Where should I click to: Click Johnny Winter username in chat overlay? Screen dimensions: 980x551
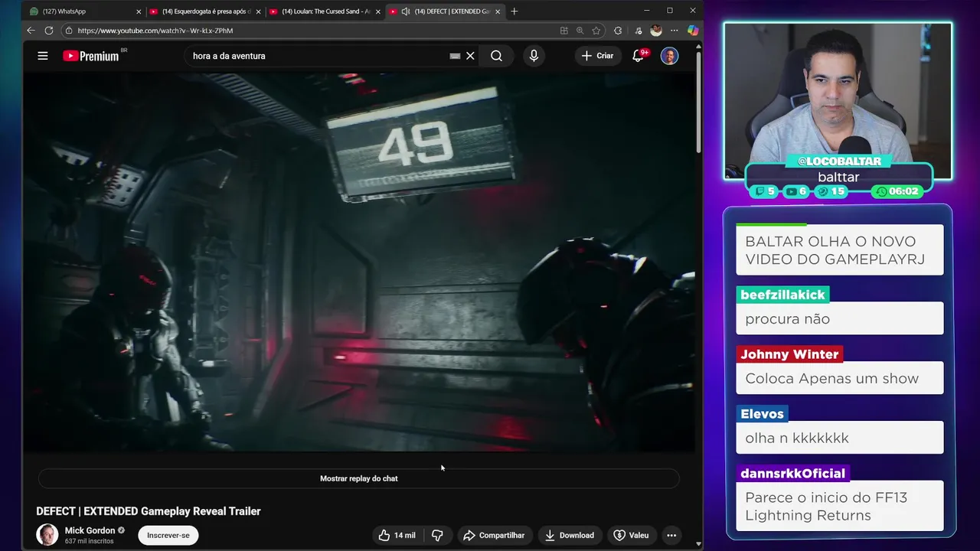point(789,354)
